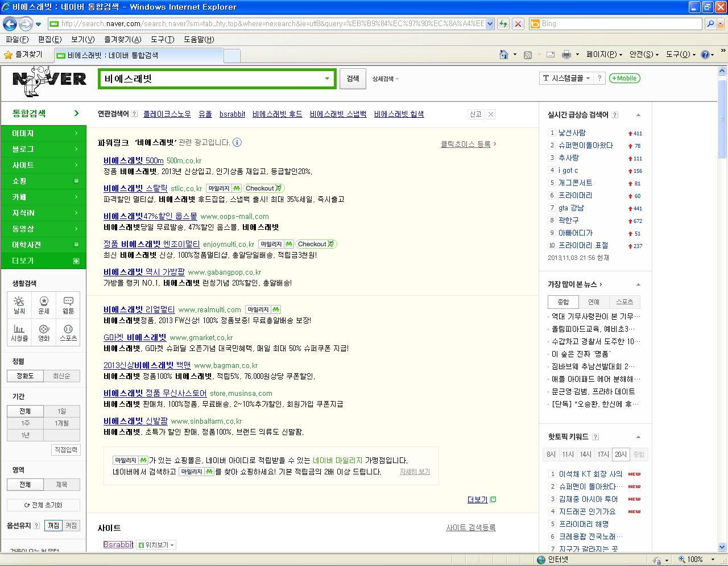Collapse the 가장 많이 본 뉴스 panel
Viewport: 728px width, 566px height.
[x=638, y=284]
